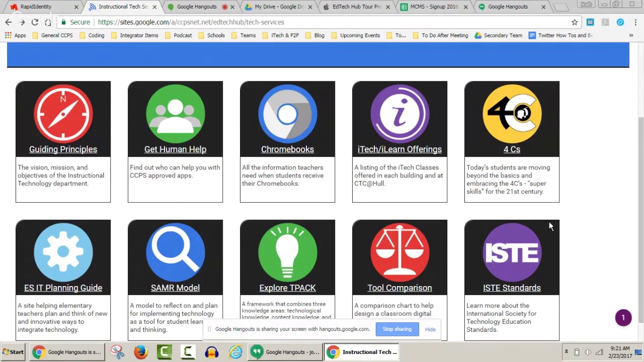Click the yellow 4Cs logo icon
The height and width of the screenshot is (362, 644).
coord(512,114)
